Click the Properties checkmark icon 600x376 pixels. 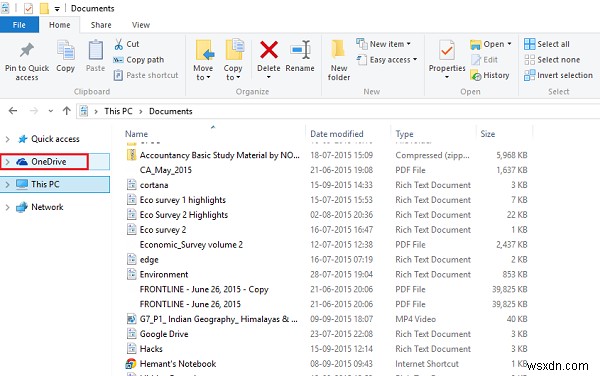[x=447, y=50]
